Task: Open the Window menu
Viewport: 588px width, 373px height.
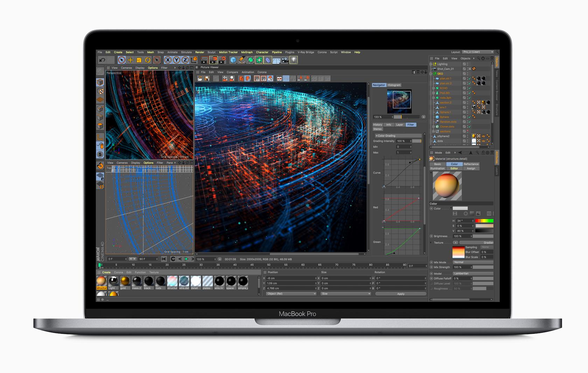Action: [346, 52]
